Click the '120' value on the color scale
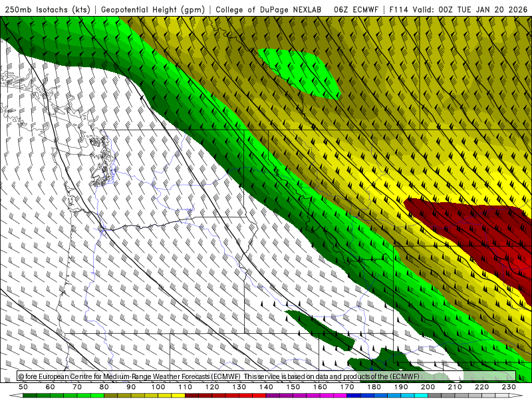Viewport: 532px width, 399px height. [x=212, y=387]
